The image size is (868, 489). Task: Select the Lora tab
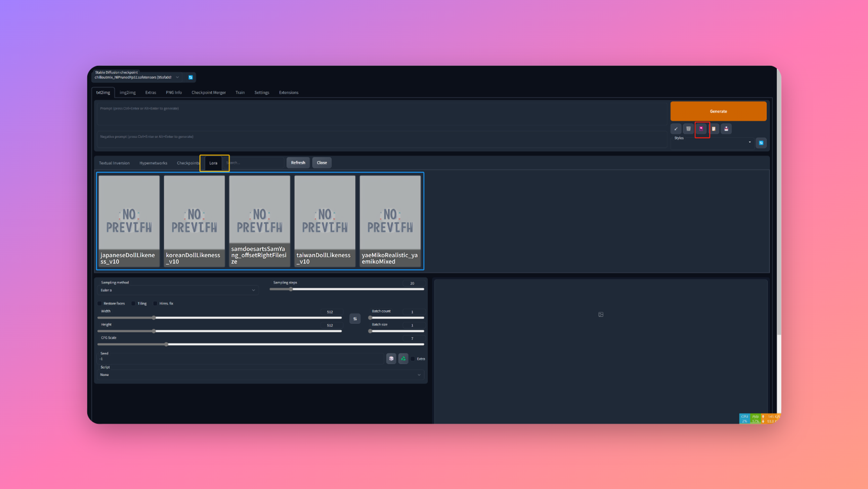click(213, 163)
